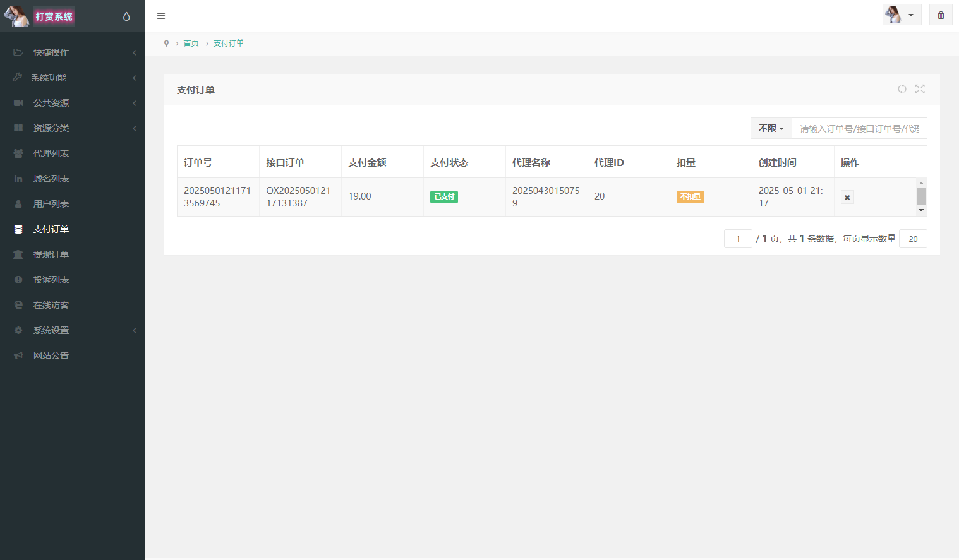Screen dimensions: 959x560
Task: Click the hamburger menu toggle icon
Action: coord(161,16)
